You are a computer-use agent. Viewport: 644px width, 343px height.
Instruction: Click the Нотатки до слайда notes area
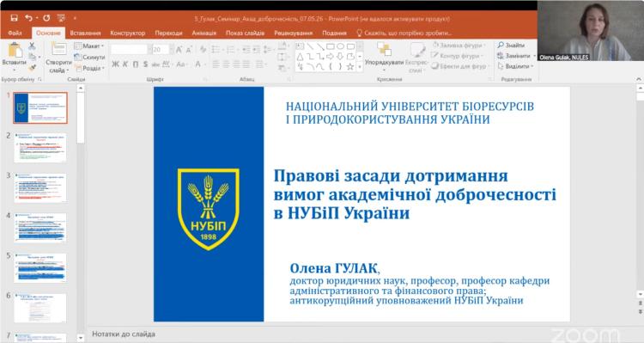[x=123, y=334]
